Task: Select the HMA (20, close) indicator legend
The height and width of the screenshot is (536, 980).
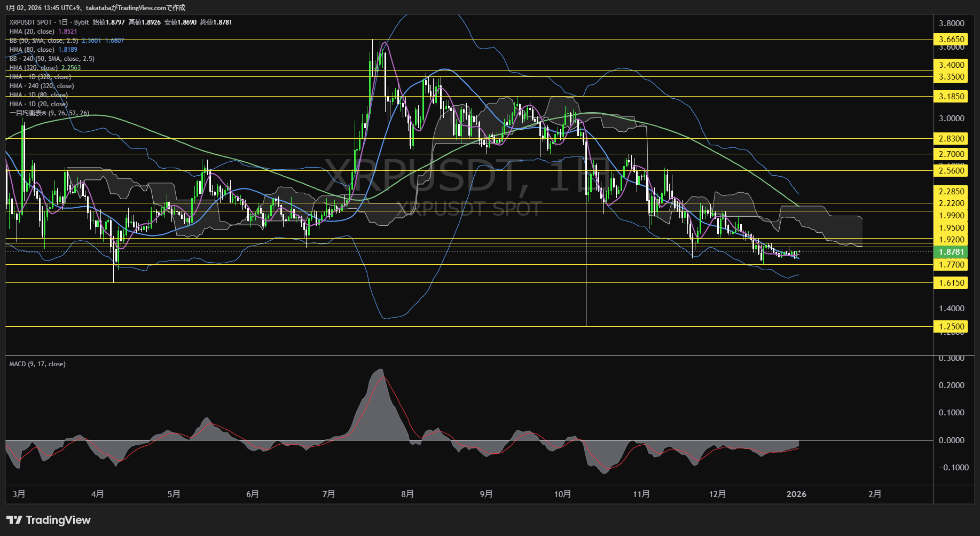Action: [32, 31]
